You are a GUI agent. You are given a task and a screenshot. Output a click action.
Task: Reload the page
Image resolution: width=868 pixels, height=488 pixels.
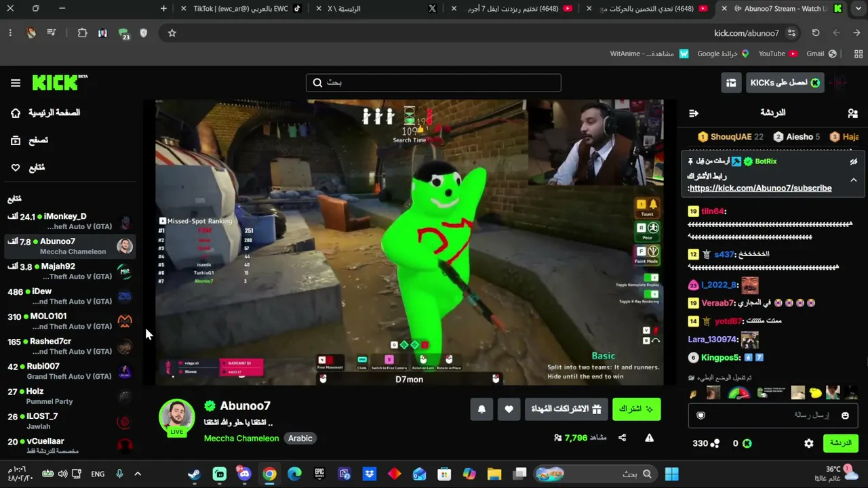(x=816, y=33)
